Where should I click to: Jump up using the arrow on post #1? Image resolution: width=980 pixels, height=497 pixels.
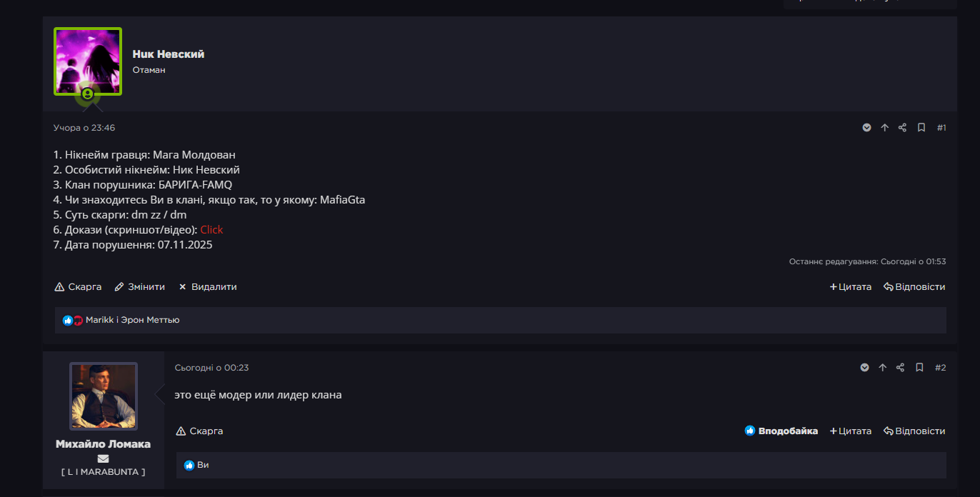point(884,128)
